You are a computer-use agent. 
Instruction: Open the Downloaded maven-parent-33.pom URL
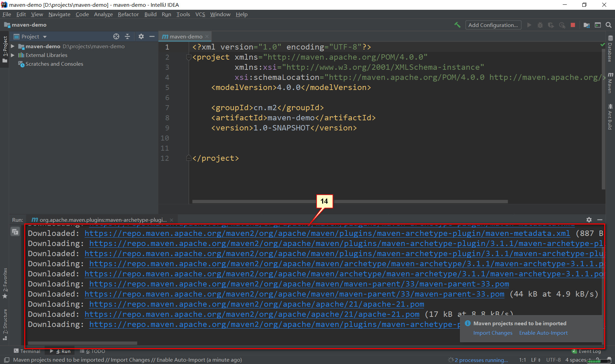tap(295, 294)
